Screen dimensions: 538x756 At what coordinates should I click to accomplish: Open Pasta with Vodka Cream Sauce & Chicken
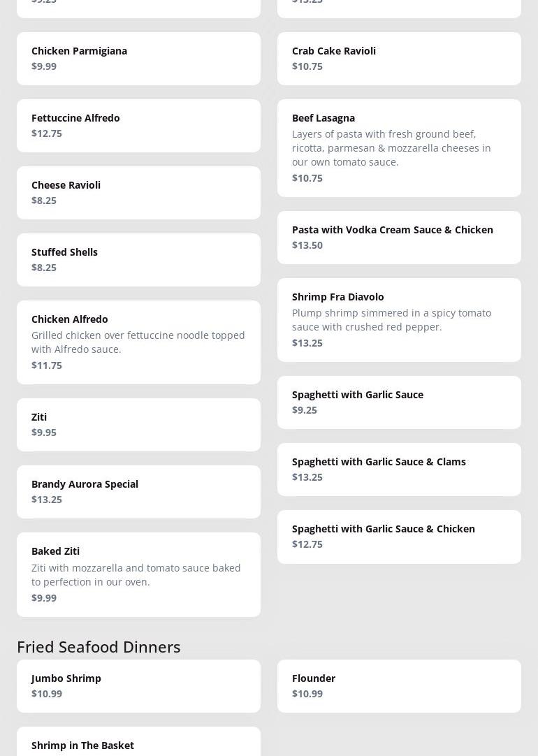(x=399, y=238)
